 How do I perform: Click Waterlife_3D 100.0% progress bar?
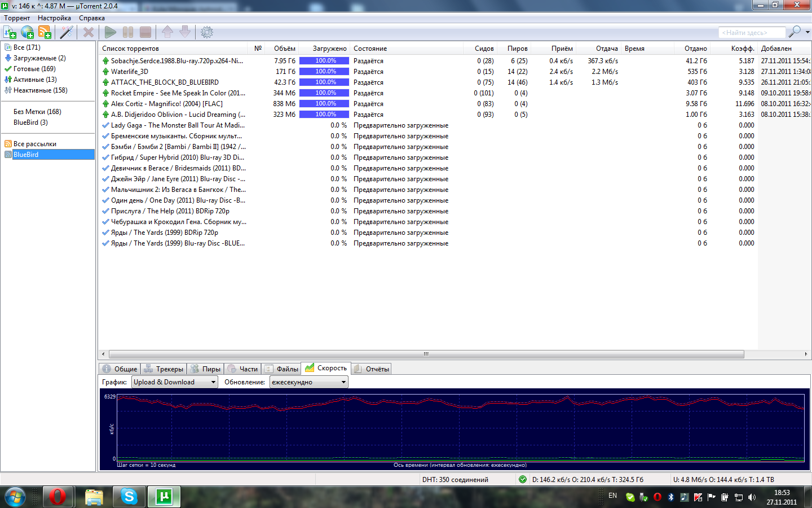click(x=324, y=72)
